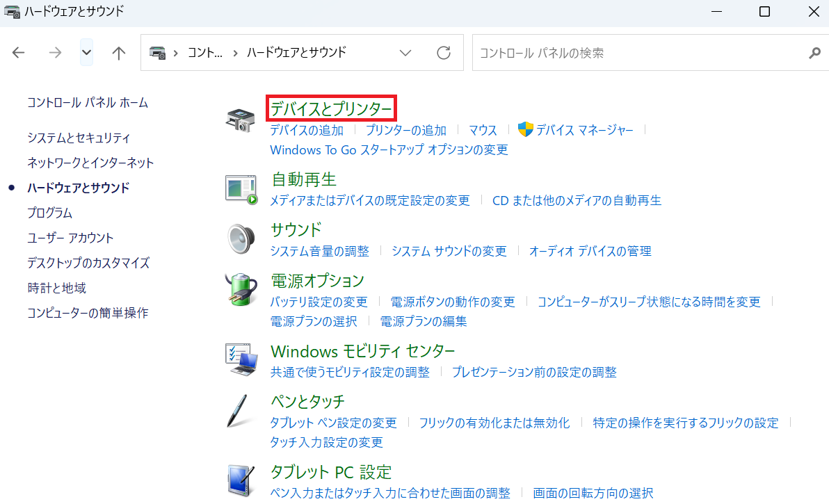
Task: Click the サウンド speaker icon
Action: (241, 238)
